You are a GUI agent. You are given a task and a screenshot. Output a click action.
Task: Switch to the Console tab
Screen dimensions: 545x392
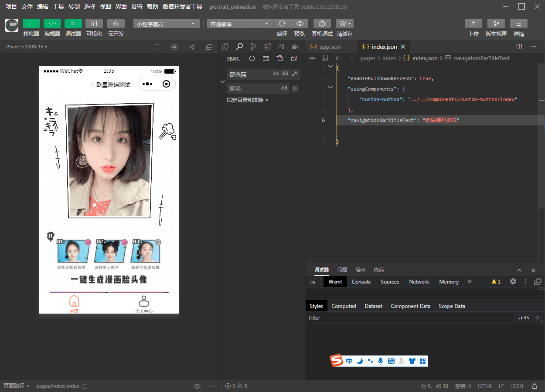click(x=361, y=282)
